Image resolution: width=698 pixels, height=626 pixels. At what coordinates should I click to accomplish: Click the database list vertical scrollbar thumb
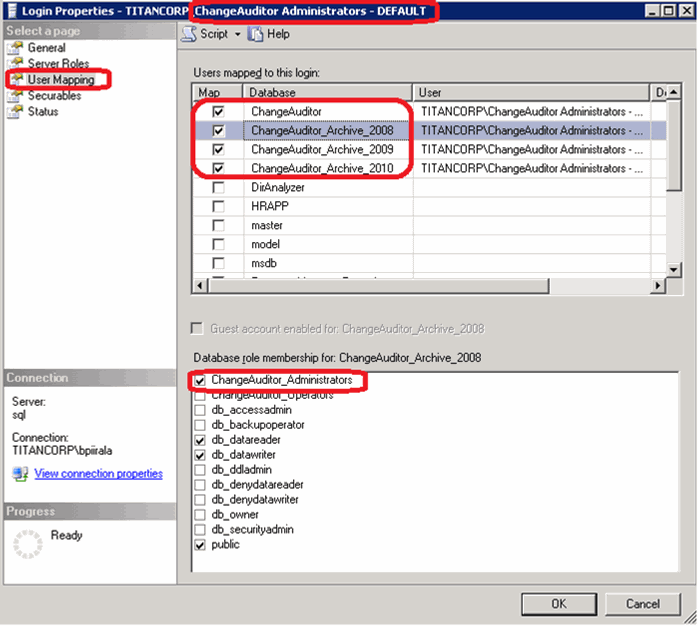(x=674, y=145)
